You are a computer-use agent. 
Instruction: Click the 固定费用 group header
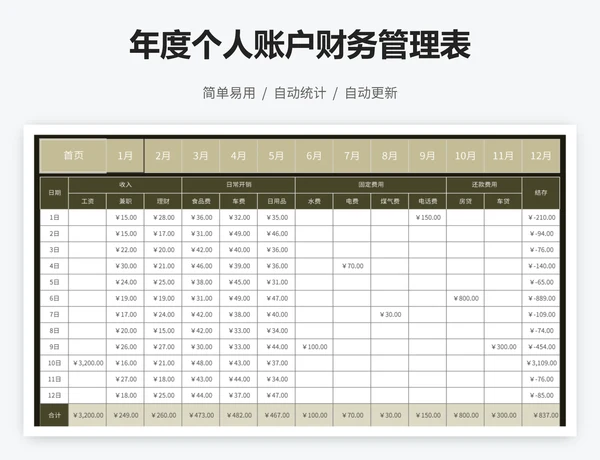pos(371,185)
